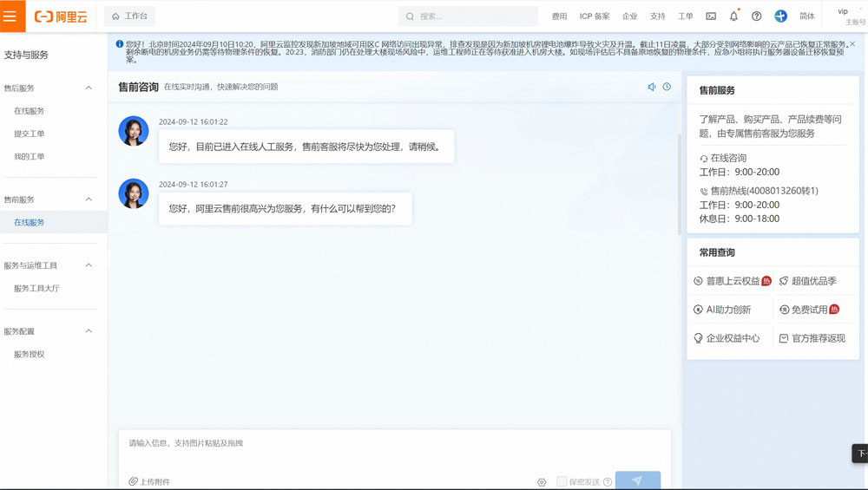This screenshot has width=868, height=490.
Task: Click the chat area scrollbar
Action: pyautogui.click(x=680, y=184)
